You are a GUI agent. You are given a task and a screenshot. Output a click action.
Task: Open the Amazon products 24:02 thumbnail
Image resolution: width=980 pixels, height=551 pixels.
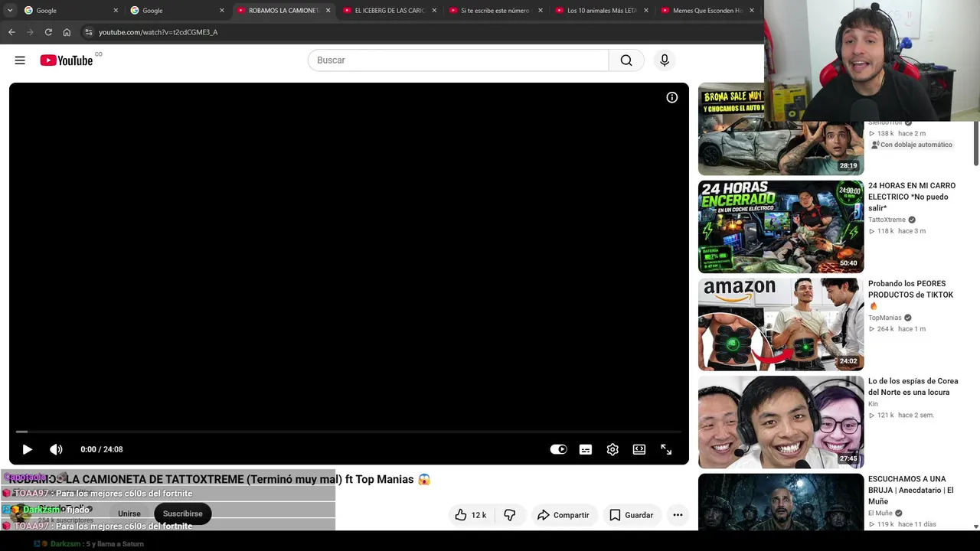click(781, 324)
